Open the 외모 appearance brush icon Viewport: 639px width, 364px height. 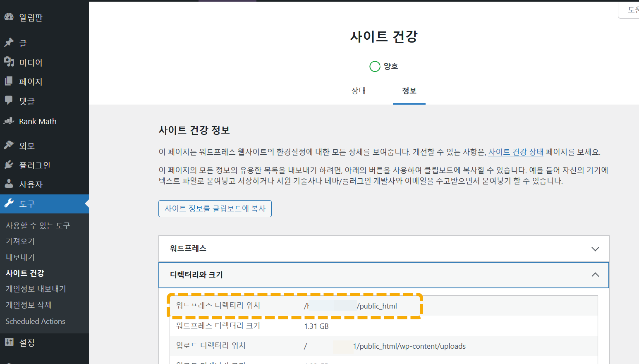[8, 145]
